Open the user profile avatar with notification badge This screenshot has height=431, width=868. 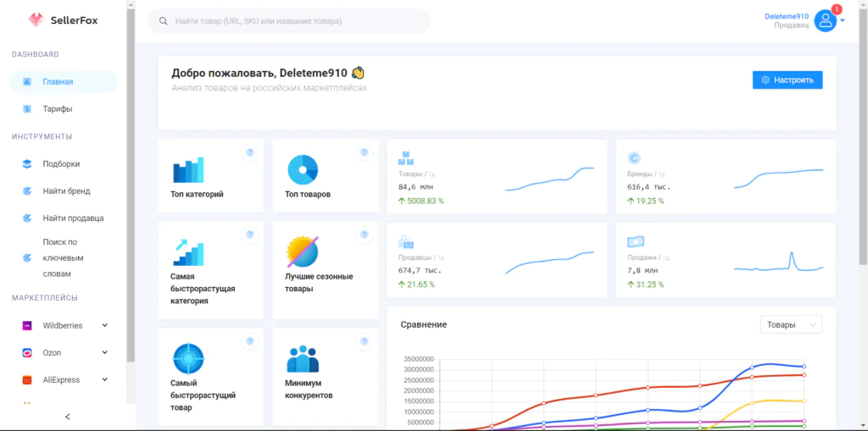pyautogui.click(x=826, y=20)
